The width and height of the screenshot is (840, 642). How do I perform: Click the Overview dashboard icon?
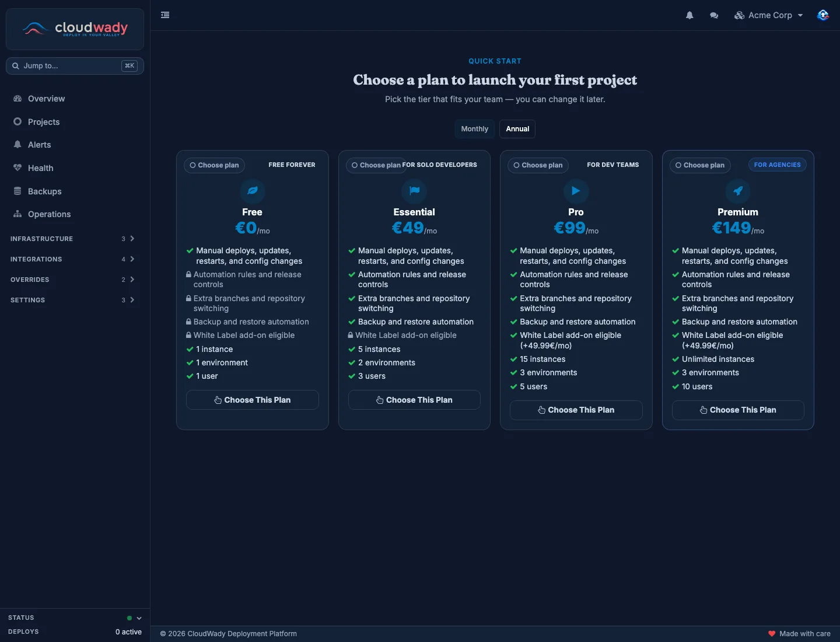point(17,99)
